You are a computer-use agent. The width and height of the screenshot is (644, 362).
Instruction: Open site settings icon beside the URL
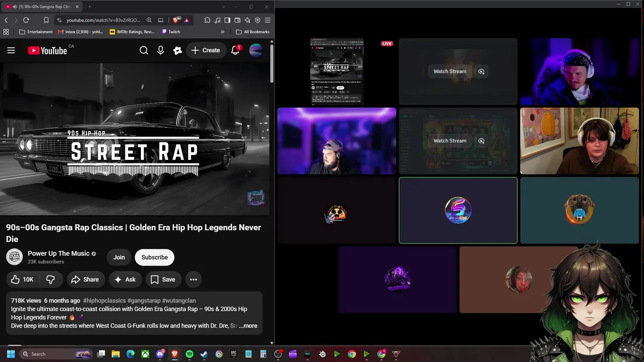59,20
